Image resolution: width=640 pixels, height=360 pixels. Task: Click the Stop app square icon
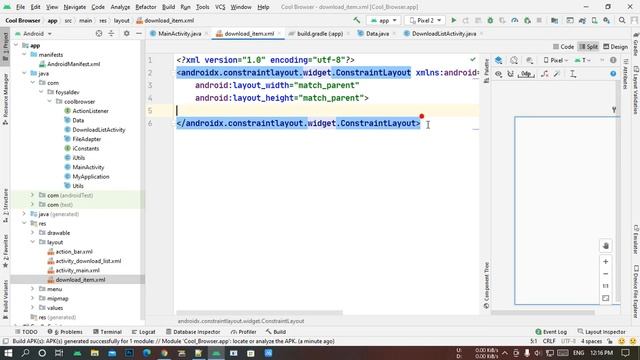[539, 20]
